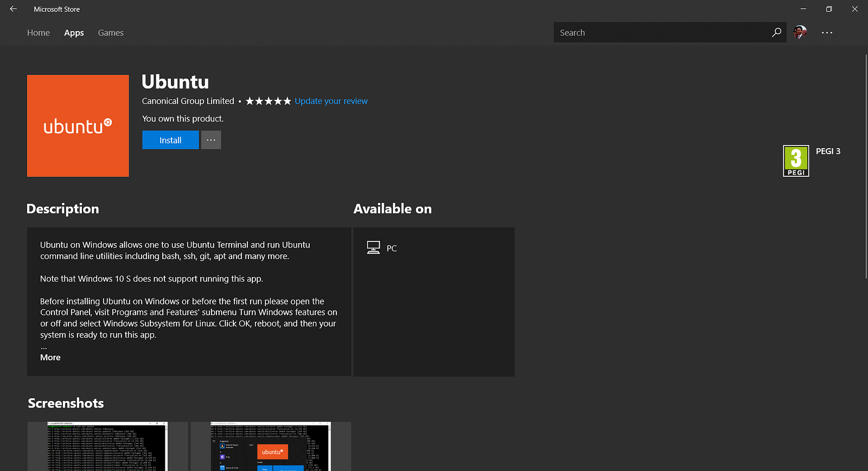The width and height of the screenshot is (868, 471).
Task: Minimize the Microsoft Store window
Action: (x=803, y=9)
